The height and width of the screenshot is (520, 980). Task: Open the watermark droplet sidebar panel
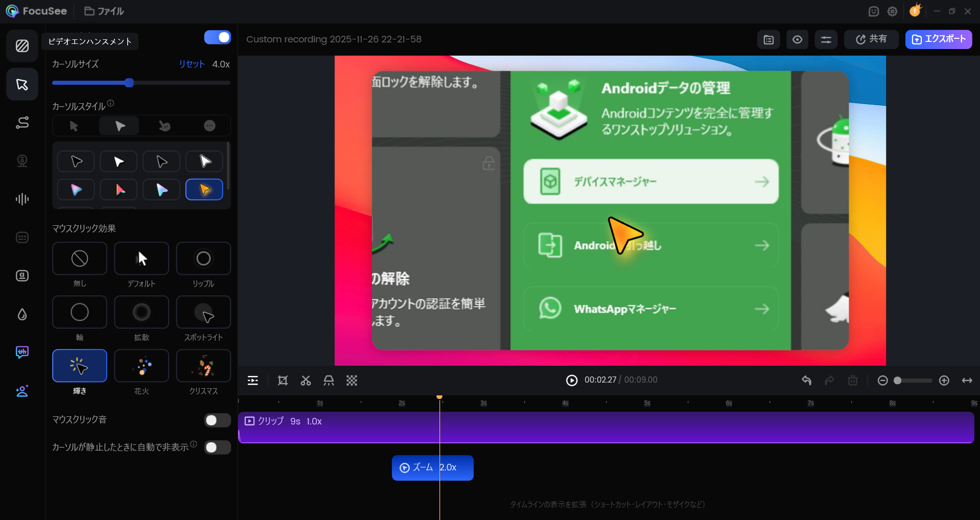22,314
